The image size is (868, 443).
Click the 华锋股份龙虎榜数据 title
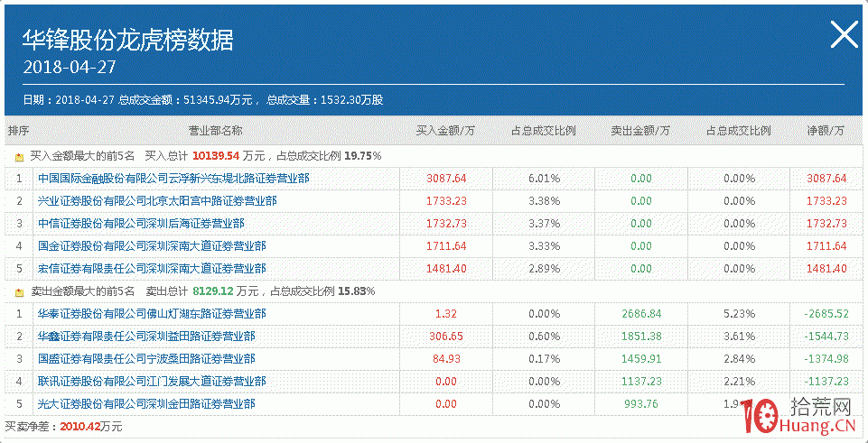pyautogui.click(x=128, y=40)
